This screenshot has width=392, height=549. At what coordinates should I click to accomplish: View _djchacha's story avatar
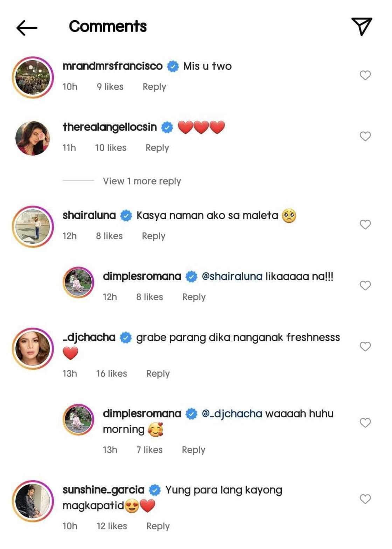coord(33,349)
